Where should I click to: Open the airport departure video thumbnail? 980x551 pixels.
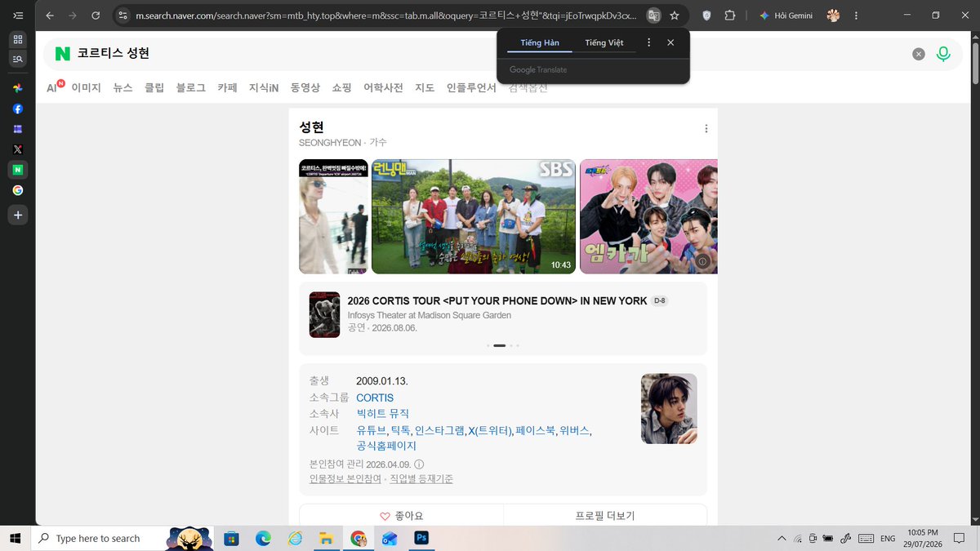(x=334, y=216)
